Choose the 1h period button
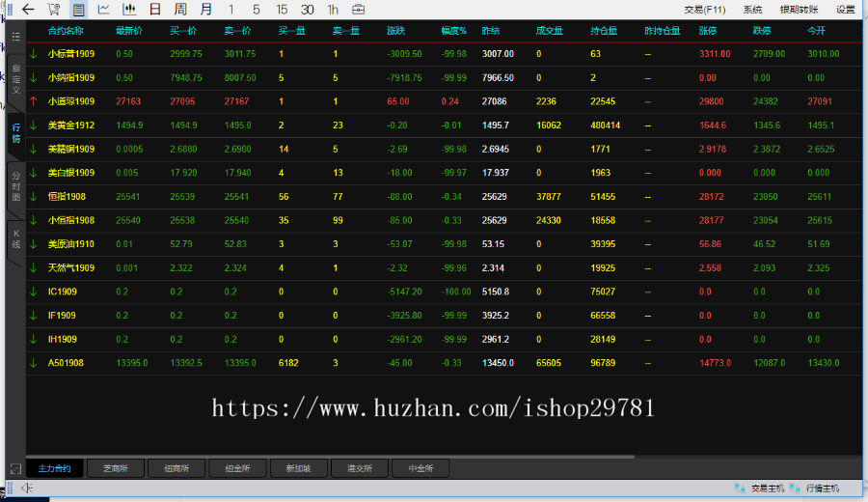This screenshot has height=502, width=868. point(333,10)
